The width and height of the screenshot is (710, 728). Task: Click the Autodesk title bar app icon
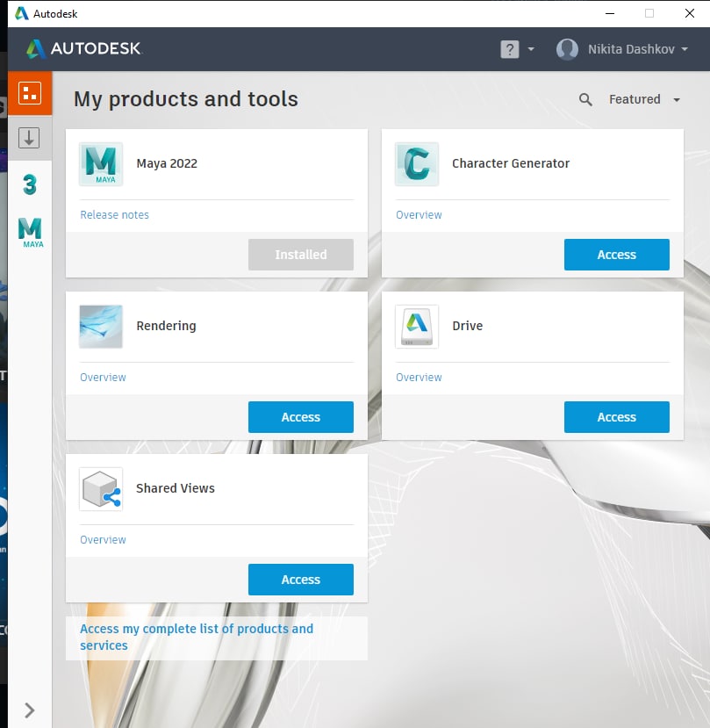point(21,13)
